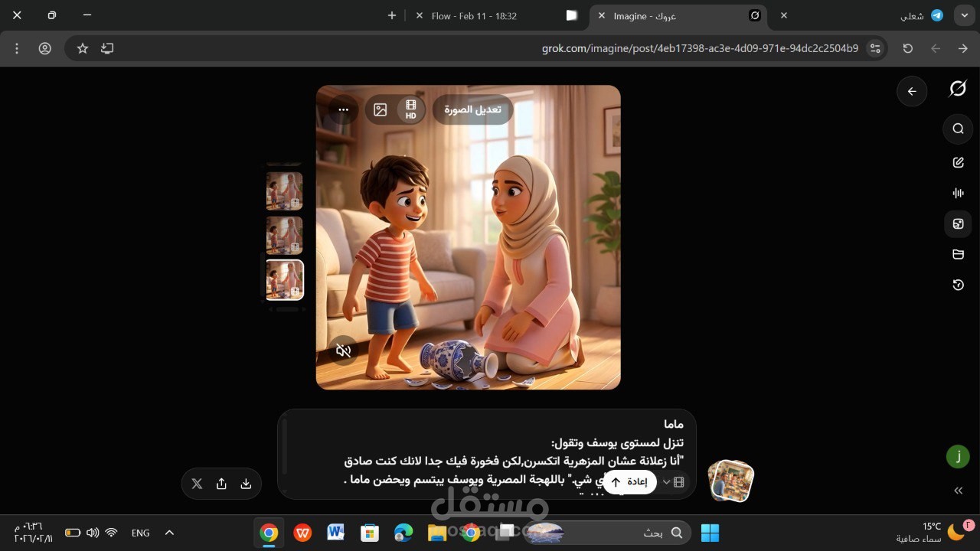
Task: Open site information icon in address bar
Action: point(875,48)
